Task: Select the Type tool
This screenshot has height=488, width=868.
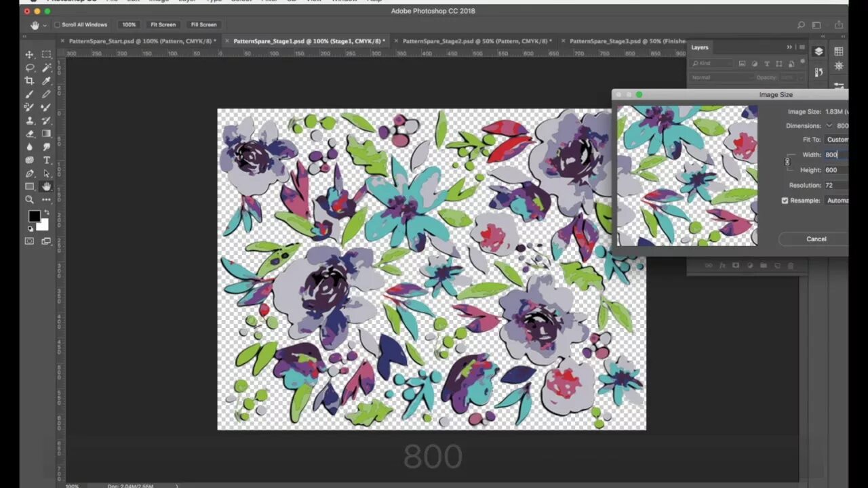Action: 46,160
